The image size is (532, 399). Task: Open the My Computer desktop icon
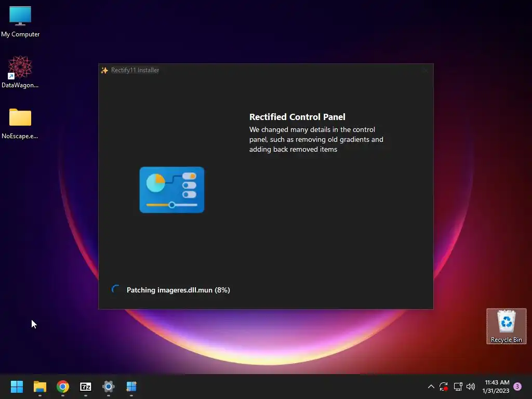[x=20, y=22]
